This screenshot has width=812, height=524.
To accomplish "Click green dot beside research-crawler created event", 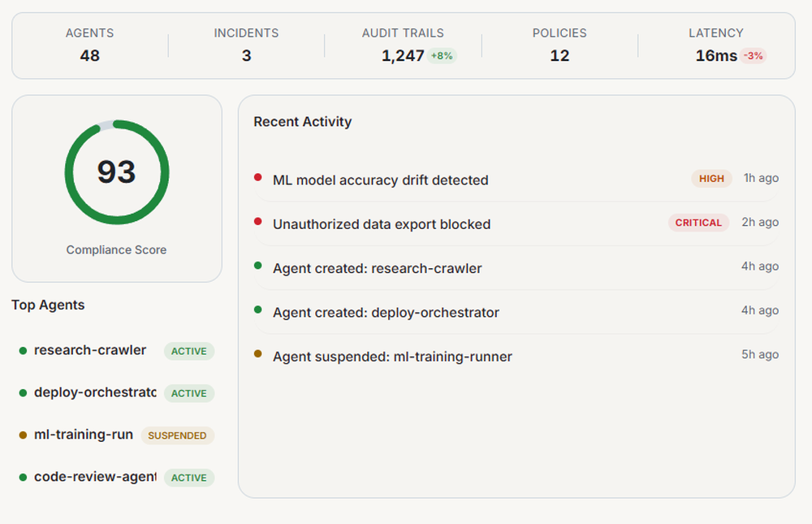I will 258,266.
